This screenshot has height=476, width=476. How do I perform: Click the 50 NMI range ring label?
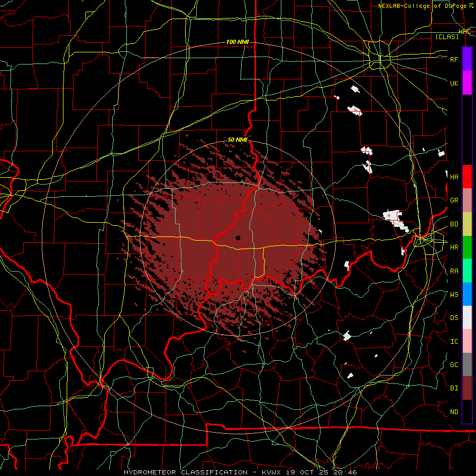tap(237, 140)
